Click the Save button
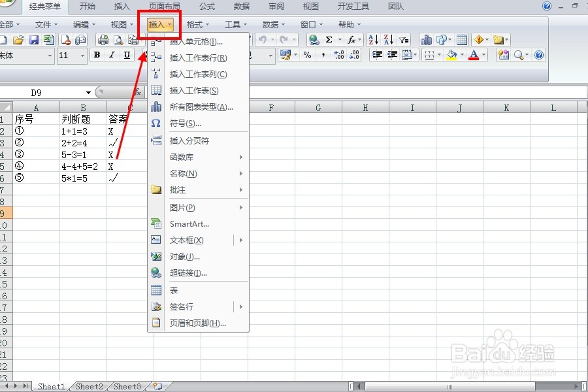588x392 pixels. (x=33, y=39)
